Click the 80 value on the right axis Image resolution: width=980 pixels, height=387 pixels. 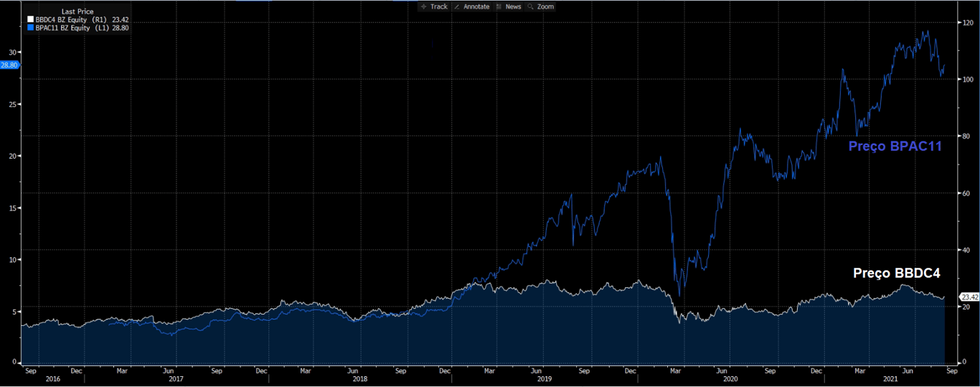(x=967, y=136)
